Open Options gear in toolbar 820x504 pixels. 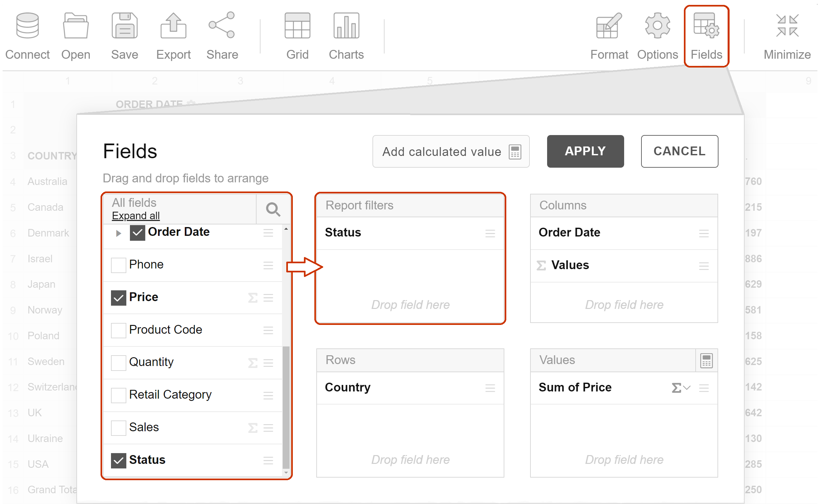point(657,26)
